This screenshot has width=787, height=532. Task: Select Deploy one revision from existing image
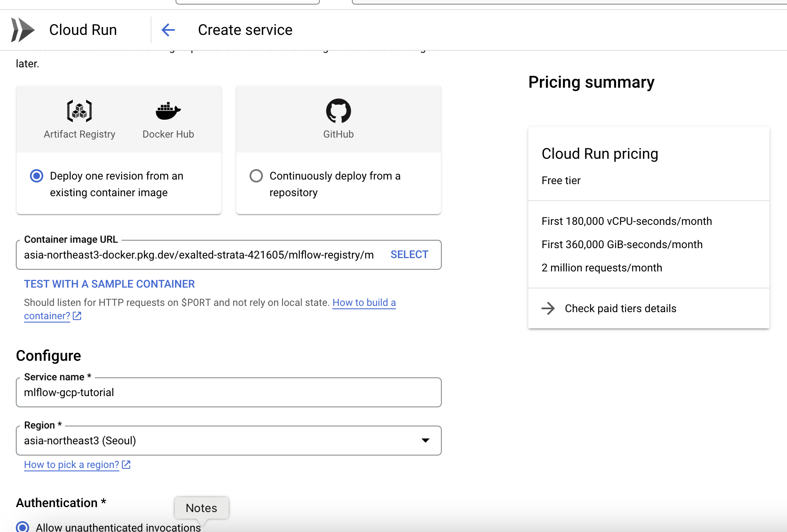coord(37,176)
